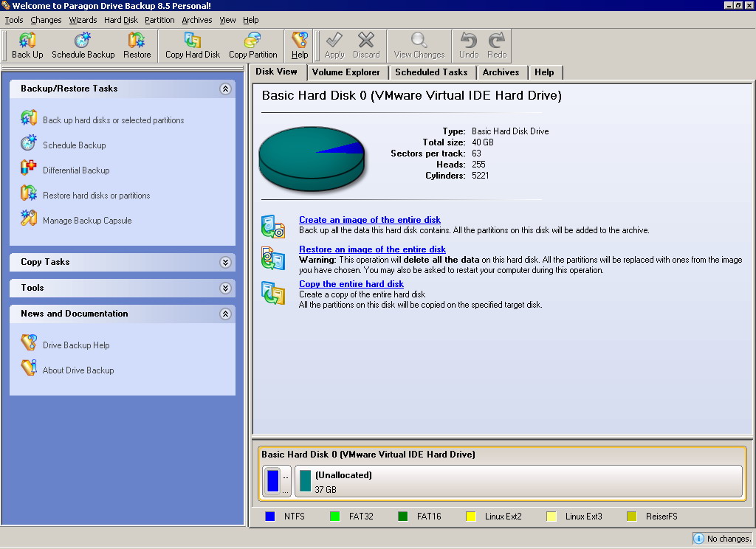The height and width of the screenshot is (549, 756).
Task: Click 'Basic Hard Disk 0' disk map header
Action: coord(368,454)
